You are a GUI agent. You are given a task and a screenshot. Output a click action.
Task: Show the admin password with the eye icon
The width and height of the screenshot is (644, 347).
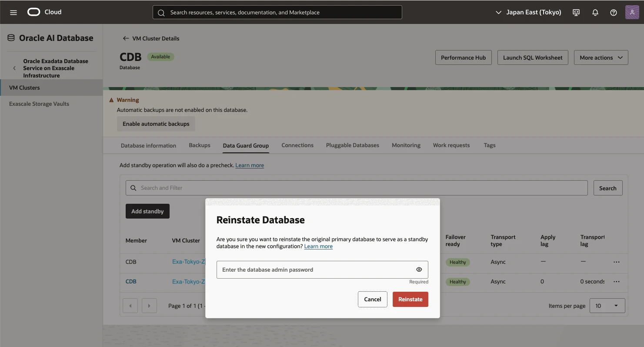[x=419, y=270]
